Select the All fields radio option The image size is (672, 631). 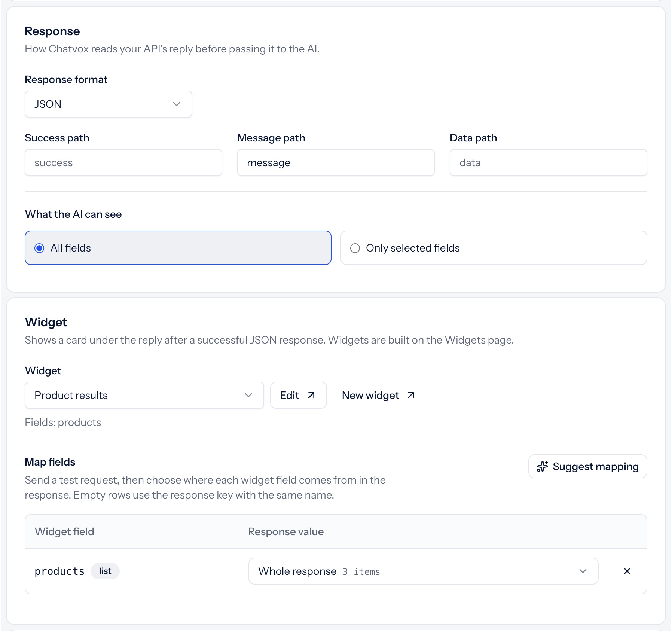[178, 248]
